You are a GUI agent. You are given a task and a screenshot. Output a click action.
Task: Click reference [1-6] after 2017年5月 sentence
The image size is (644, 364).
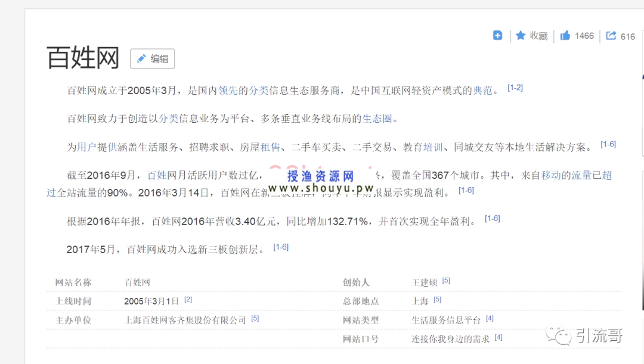(281, 247)
